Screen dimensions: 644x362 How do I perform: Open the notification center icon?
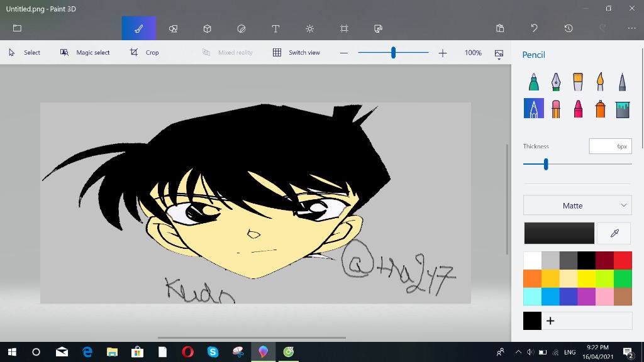click(x=628, y=352)
